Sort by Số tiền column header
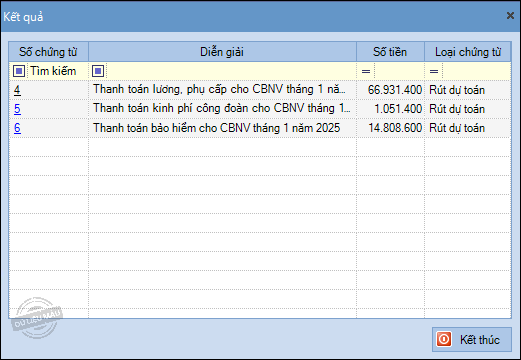The image size is (521, 360). pyautogui.click(x=390, y=52)
